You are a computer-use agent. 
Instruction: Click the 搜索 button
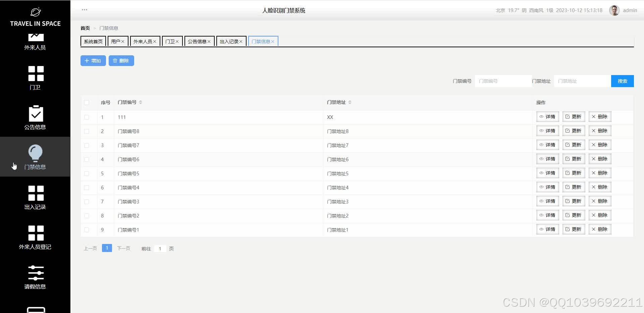tap(623, 81)
